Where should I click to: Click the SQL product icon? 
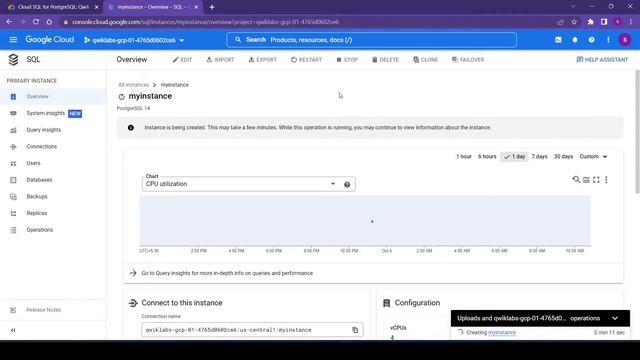[13, 60]
